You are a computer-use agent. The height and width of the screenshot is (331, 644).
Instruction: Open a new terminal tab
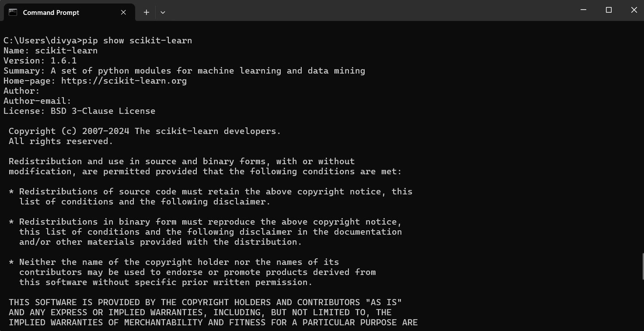pos(146,12)
